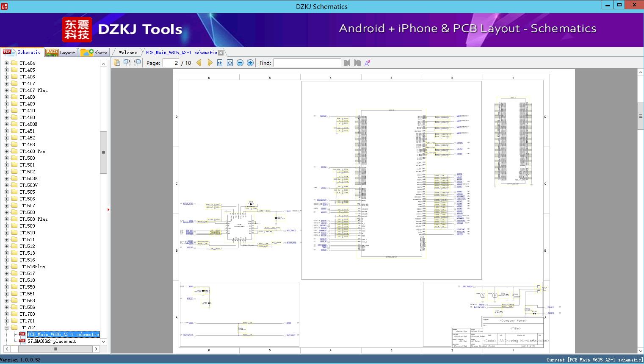Select the IT1503V tree folder
The height and width of the screenshot is (364, 644).
point(28,185)
